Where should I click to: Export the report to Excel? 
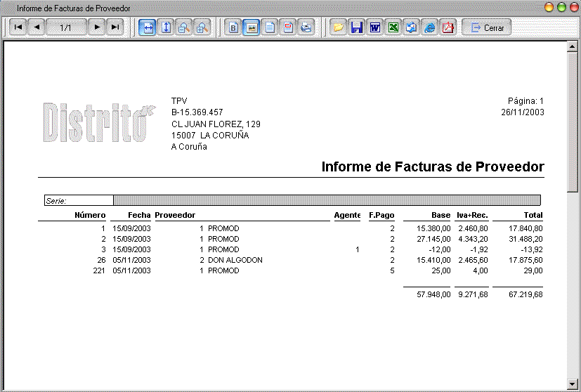point(393,27)
